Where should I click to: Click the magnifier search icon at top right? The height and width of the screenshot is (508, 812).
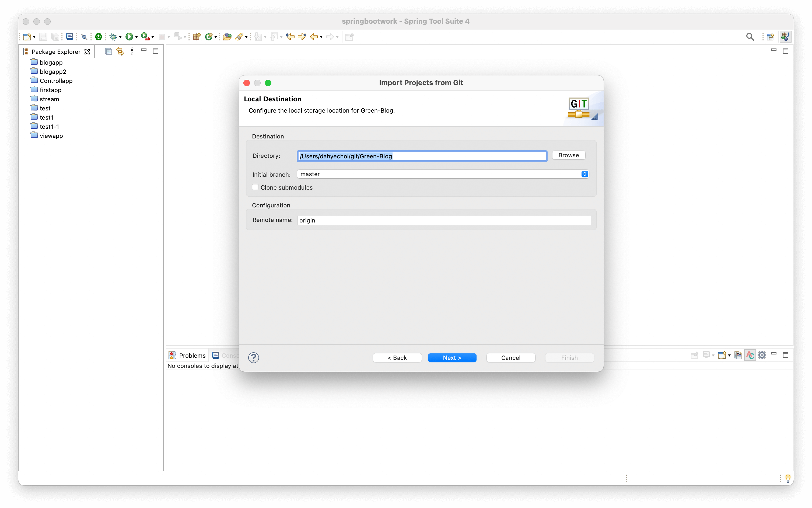coord(750,37)
